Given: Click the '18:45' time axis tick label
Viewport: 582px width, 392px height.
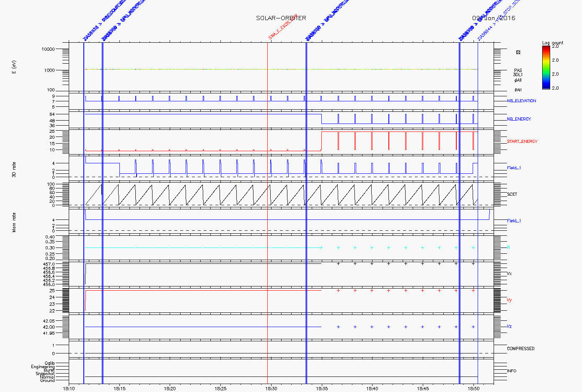Looking at the screenshot, I should [x=423, y=389].
